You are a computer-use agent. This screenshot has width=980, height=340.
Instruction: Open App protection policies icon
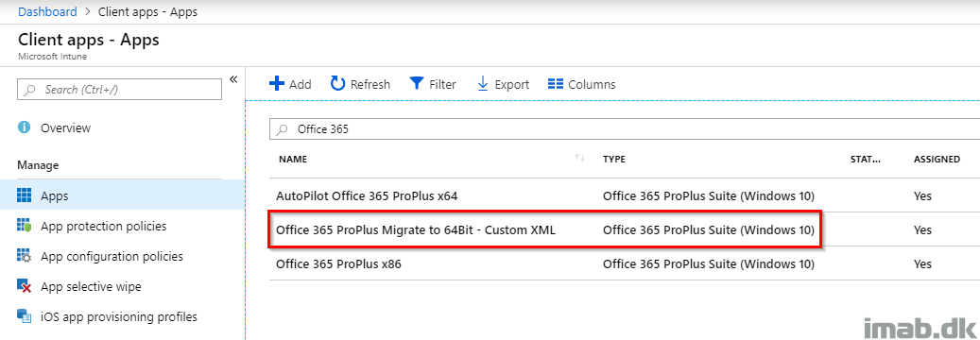pyautogui.click(x=25, y=226)
